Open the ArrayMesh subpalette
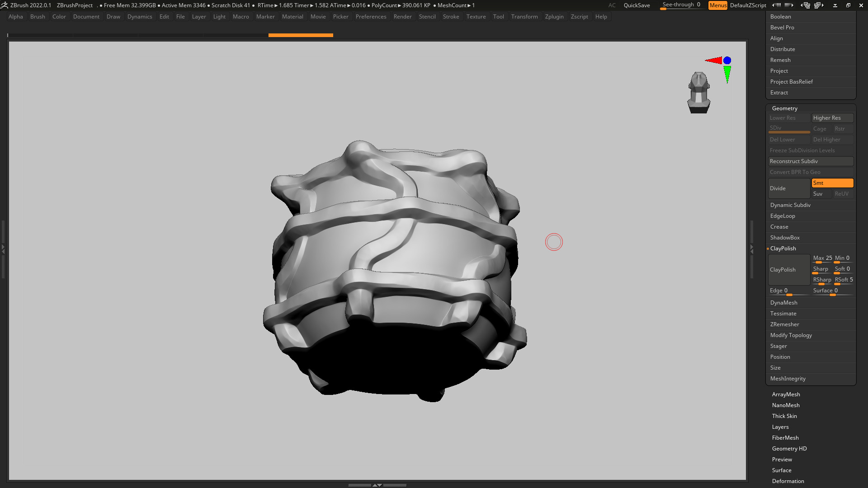The width and height of the screenshot is (868, 488). (x=786, y=394)
